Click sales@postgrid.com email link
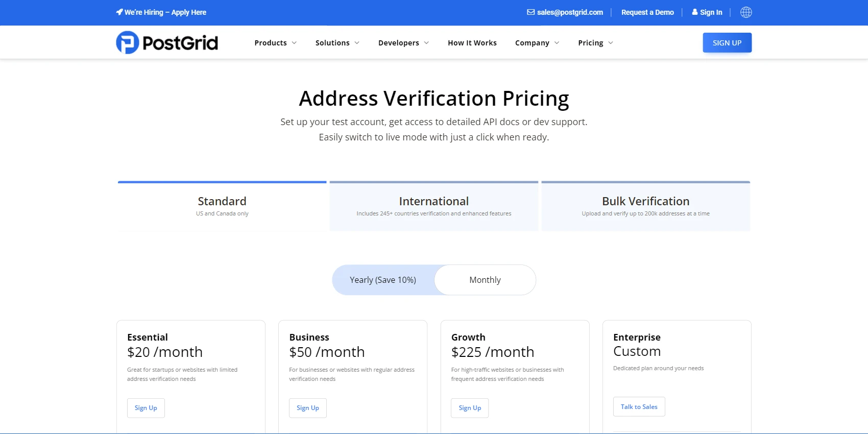 coord(570,12)
